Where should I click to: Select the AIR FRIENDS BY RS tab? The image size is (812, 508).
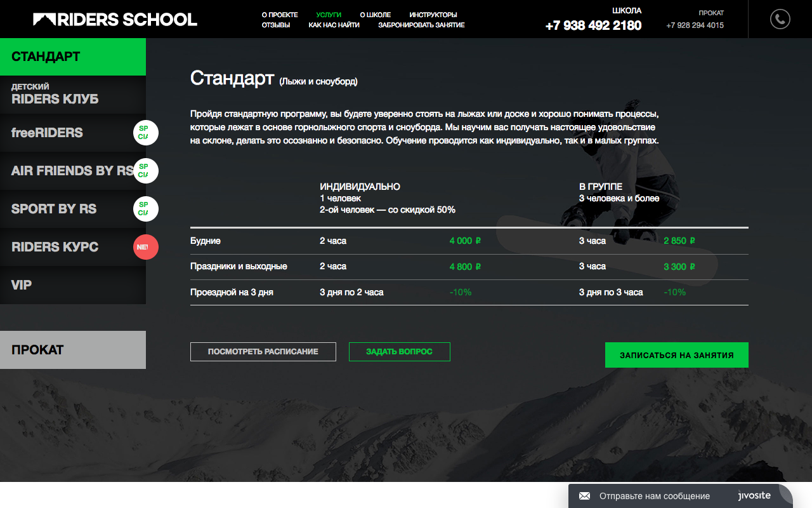coord(73,171)
